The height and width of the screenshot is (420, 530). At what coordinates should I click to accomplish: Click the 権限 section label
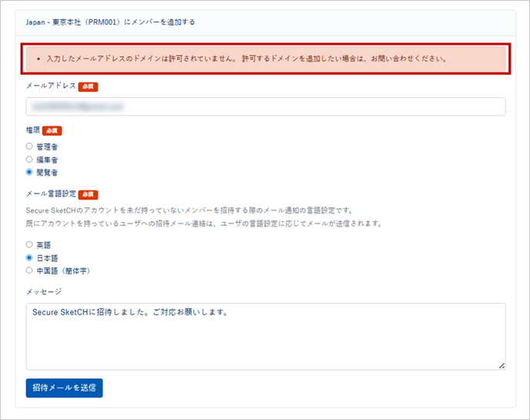pyautogui.click(x=33, y=131)
